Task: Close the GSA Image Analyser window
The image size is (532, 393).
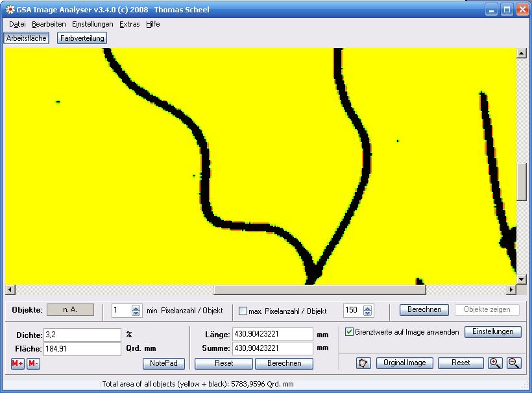Action: tap(522, 10)
